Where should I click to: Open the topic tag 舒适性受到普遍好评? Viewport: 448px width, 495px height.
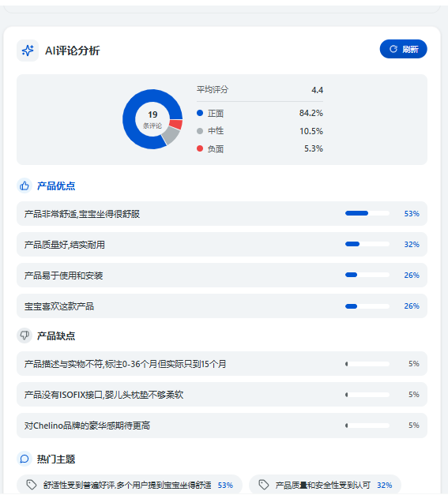coord(130,485)
